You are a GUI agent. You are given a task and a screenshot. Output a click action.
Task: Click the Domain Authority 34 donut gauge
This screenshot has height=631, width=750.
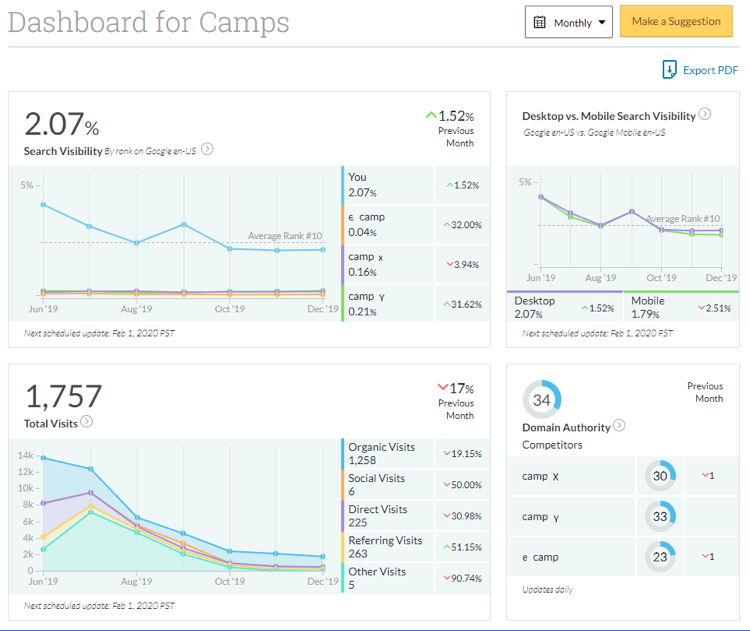541,400
